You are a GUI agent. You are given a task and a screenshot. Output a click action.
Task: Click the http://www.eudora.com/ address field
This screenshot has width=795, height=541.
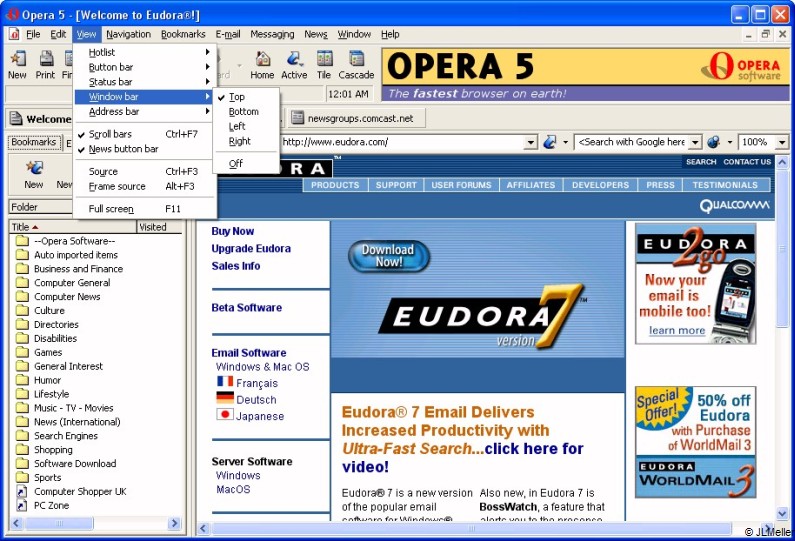[x=403, y=142]
